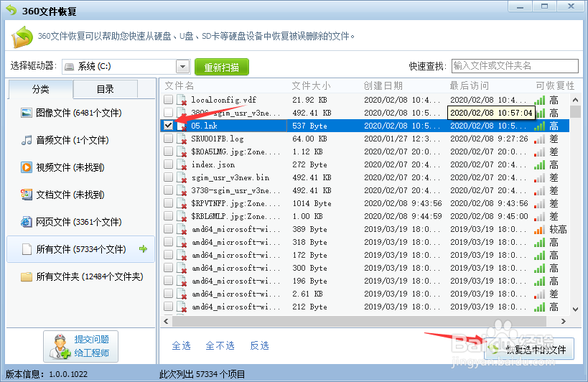Click the 1014 Byte size cell
Screen dimensions: 588x382
(312, 203)
